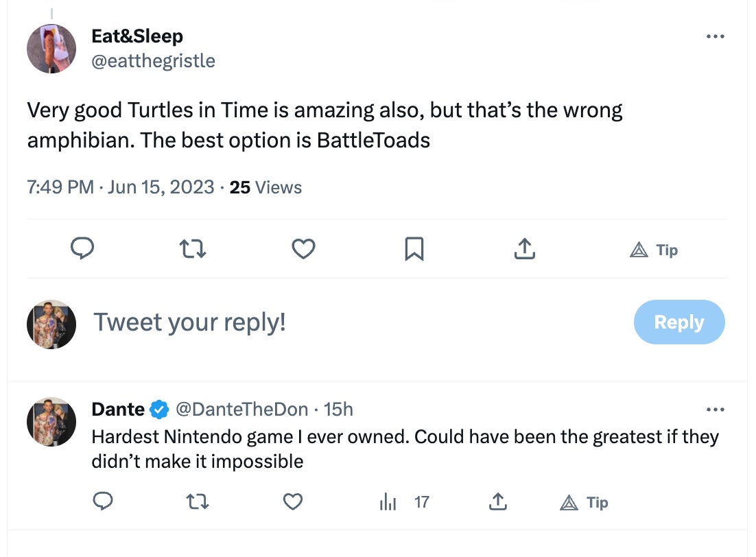Reply to the Eat&Sleep tweet via comment icon
The image size is (756, 557).
pos(82,248)
